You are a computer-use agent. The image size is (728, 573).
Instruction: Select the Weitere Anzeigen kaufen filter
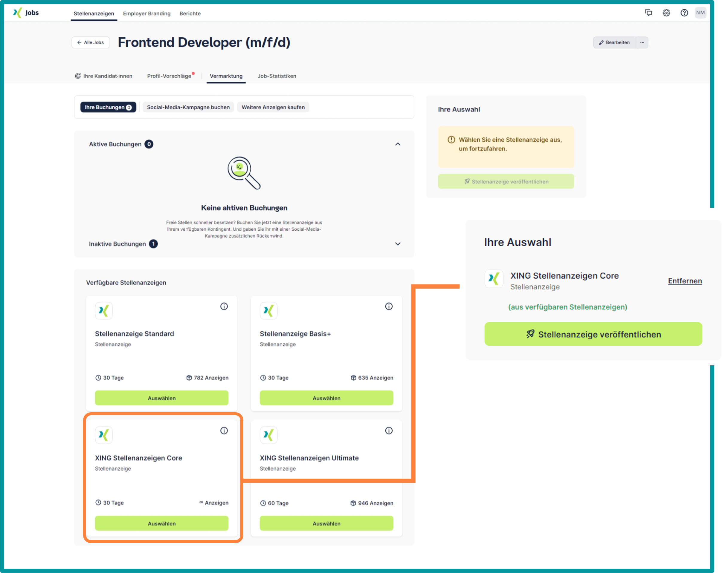point(273,107)
